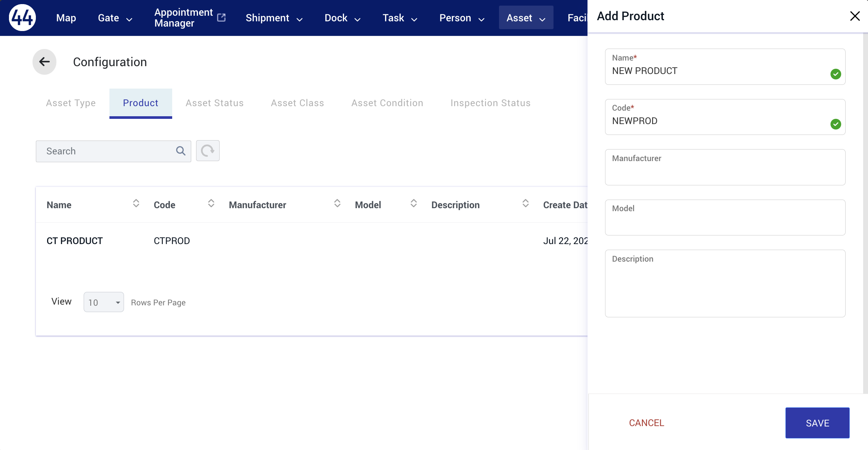Click the Facility menu item
The width and height of the screenshot is (868, 450).
click(x=577, y=18)
